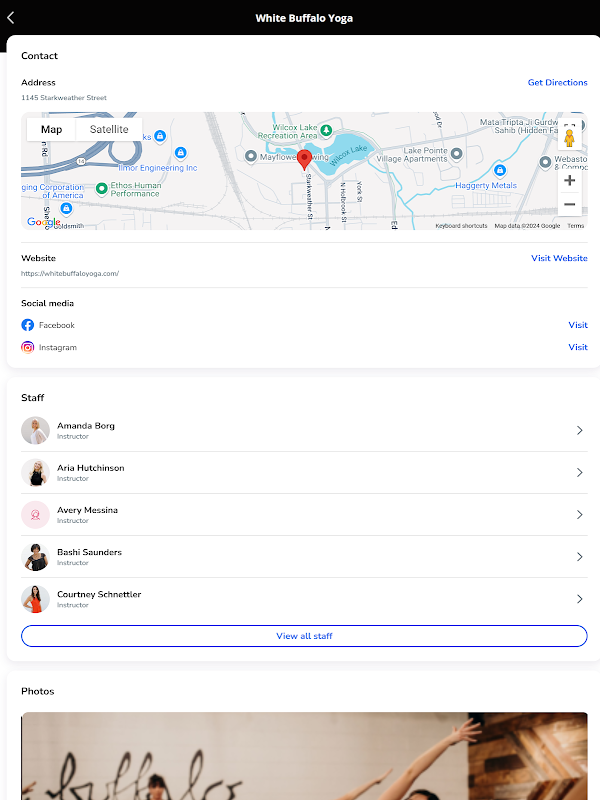Select the name Aria Hutchinson

91,468
